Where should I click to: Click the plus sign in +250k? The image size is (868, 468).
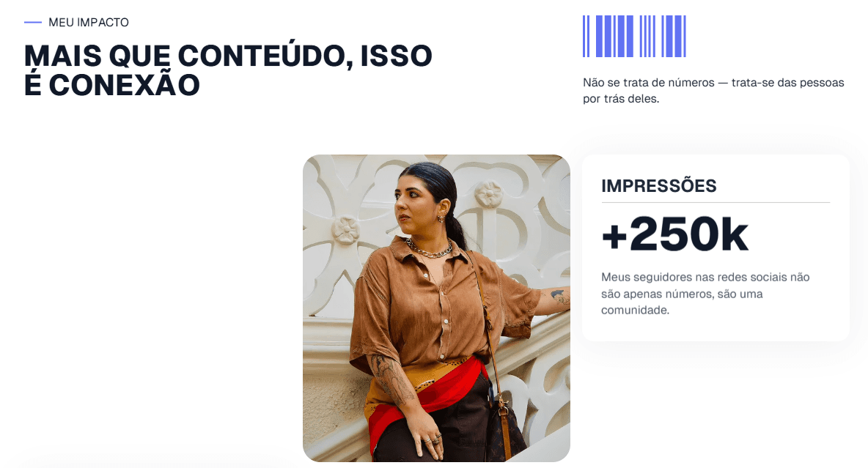point(614,237)
